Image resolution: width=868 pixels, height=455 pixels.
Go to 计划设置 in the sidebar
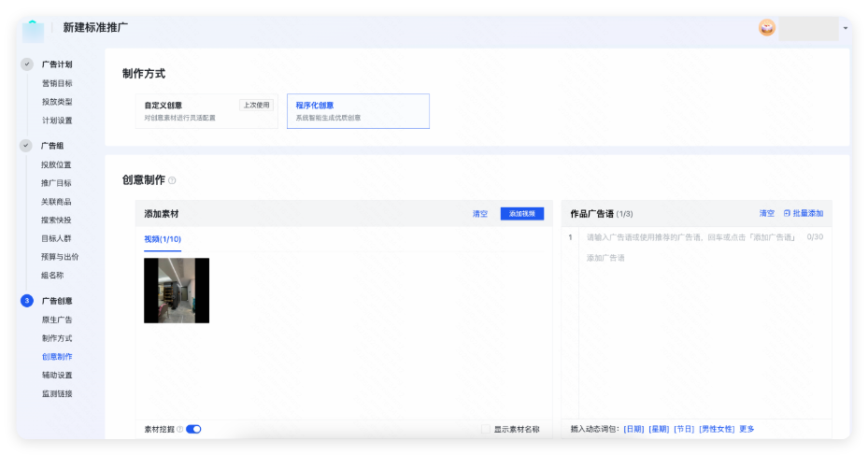57,121
